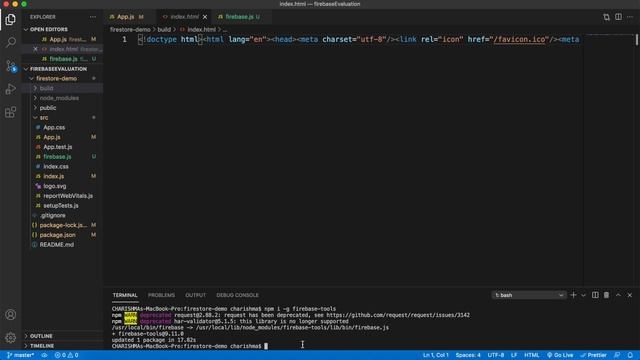The height and width of the screenshot is (360, 640).
Task: Change indentation via Spaces: 4
Action: (468, 355)
